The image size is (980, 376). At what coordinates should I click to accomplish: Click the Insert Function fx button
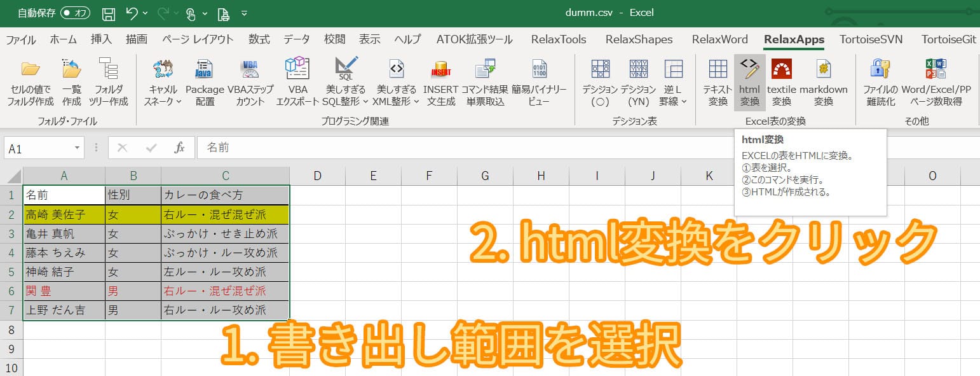coord(180,148)
